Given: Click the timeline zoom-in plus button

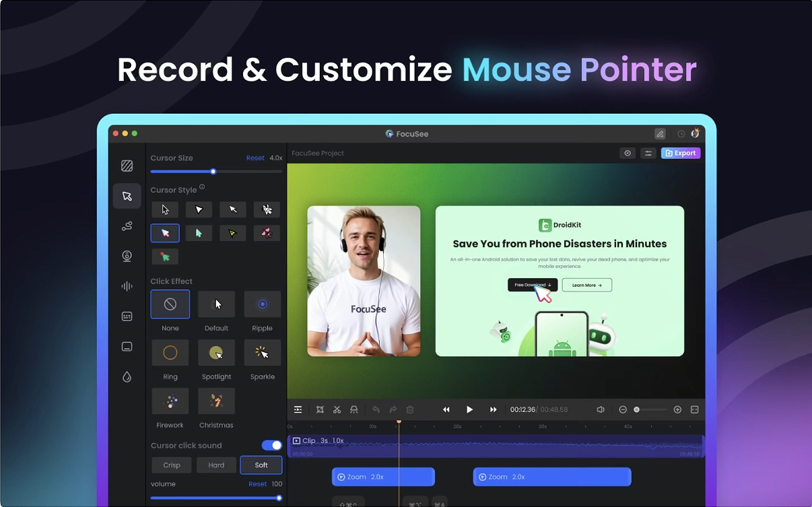Looking at the screenshot, I should coord(677,409).
